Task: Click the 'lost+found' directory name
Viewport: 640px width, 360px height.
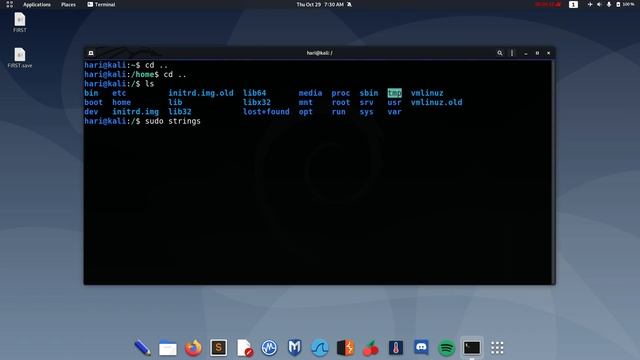Action: [266, 112]
